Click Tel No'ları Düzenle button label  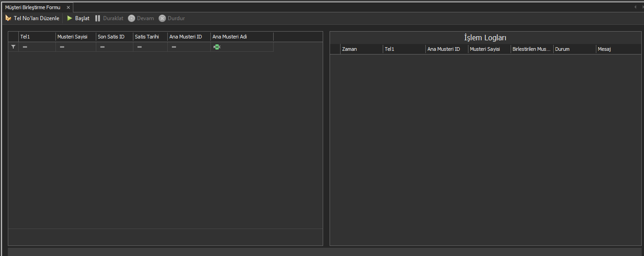[x=37, y=18]
